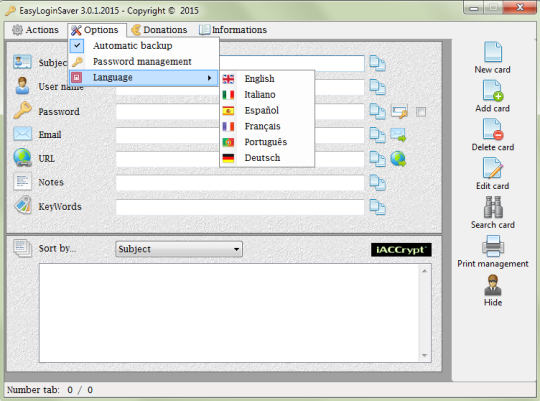The width and height of the screenshot is (540, 401).
Task: Toggle Automatic backup checkmark
Action: tap(77, 45)
